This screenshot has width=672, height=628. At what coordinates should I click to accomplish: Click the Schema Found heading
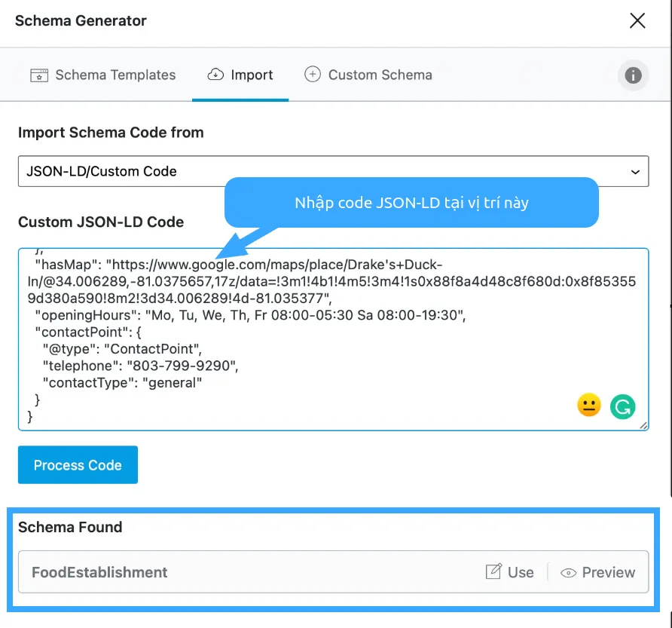click(70, 527)
